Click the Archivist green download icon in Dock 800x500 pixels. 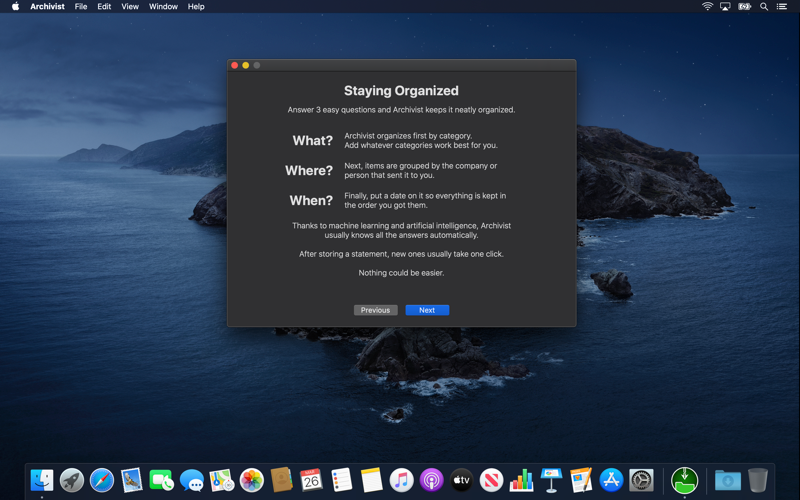coord(684,480)
